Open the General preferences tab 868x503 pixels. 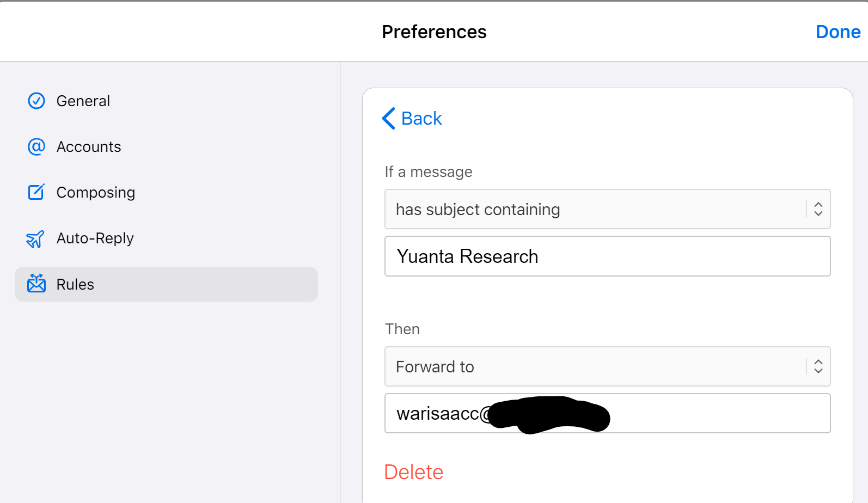(83, 101)
